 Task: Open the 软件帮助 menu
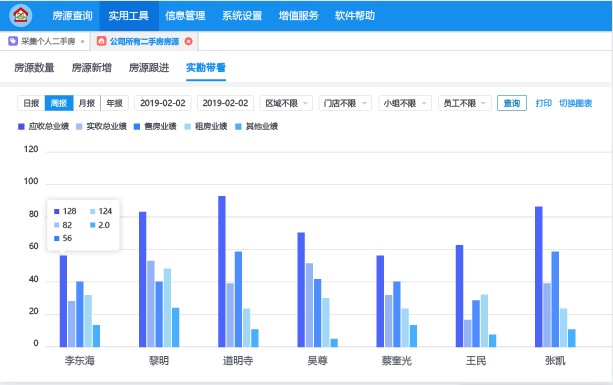355,16
